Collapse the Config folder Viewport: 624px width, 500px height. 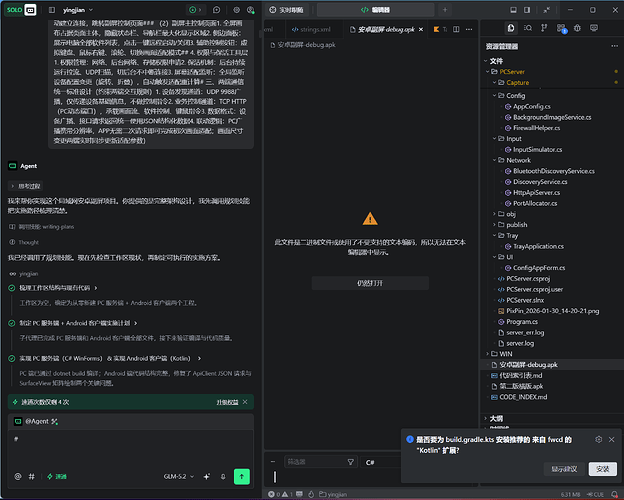[x=515, y=96]
